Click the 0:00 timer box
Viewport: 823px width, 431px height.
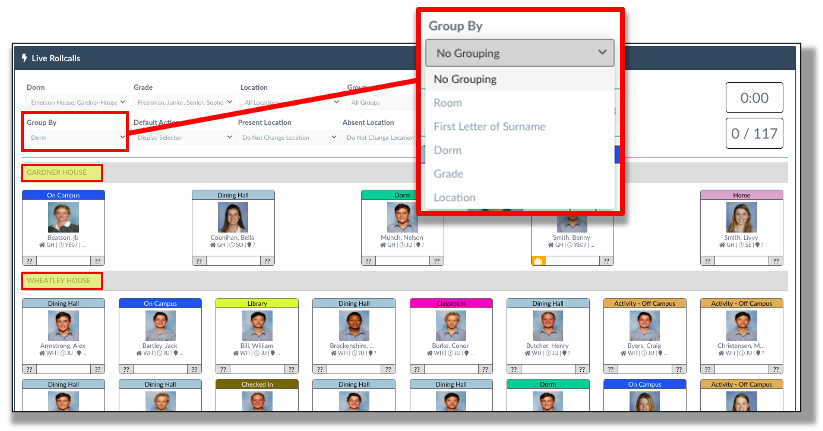click(x=754, y=98)
